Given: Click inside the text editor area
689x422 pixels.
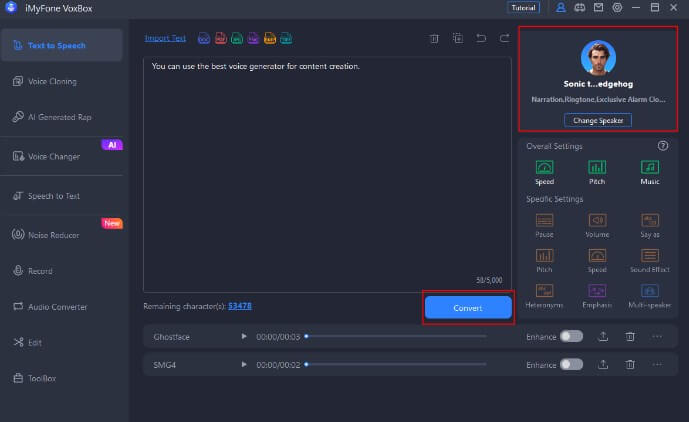Looking at the screenshot, I should (x=327, y=174).
